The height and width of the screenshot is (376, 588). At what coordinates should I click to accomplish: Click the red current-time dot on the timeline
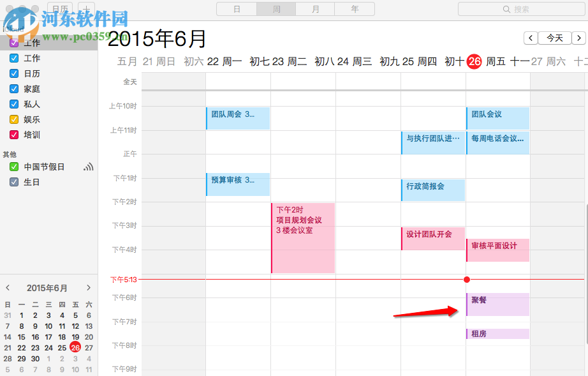(x=467, y=279)
